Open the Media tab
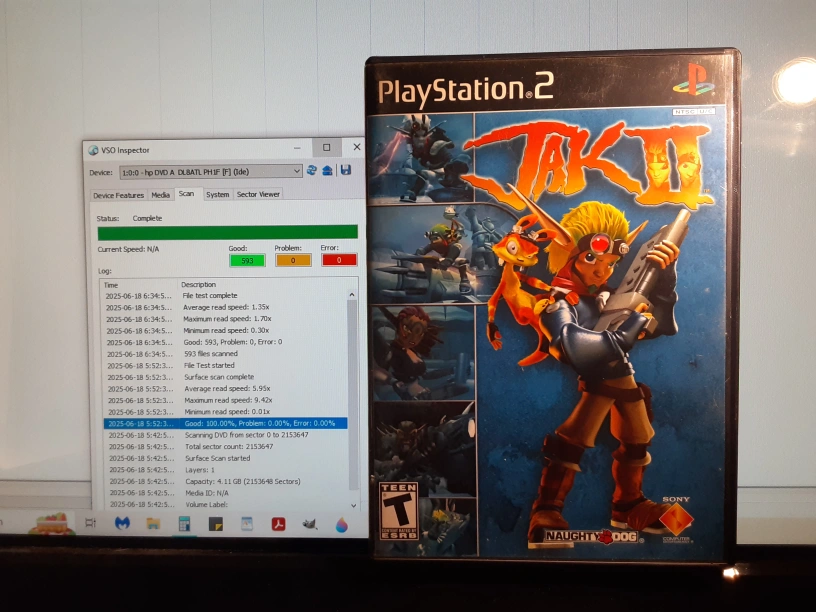This screenshot has width=816, height=612. pos(160,195)
